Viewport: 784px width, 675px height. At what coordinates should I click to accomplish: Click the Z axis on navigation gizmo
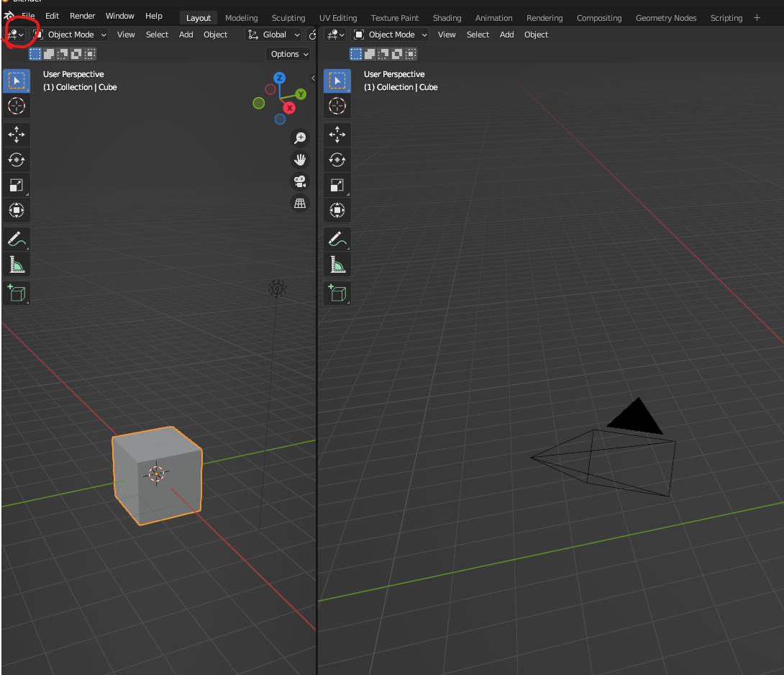pos(279,78)
